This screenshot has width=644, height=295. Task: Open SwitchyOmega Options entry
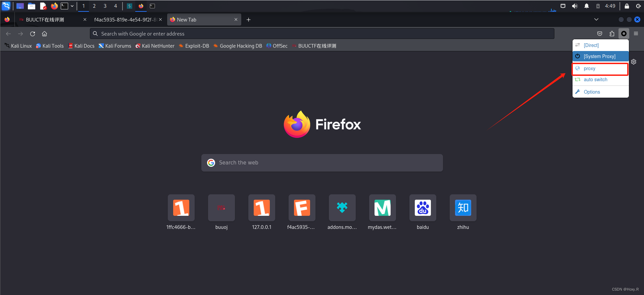point(600,92)
